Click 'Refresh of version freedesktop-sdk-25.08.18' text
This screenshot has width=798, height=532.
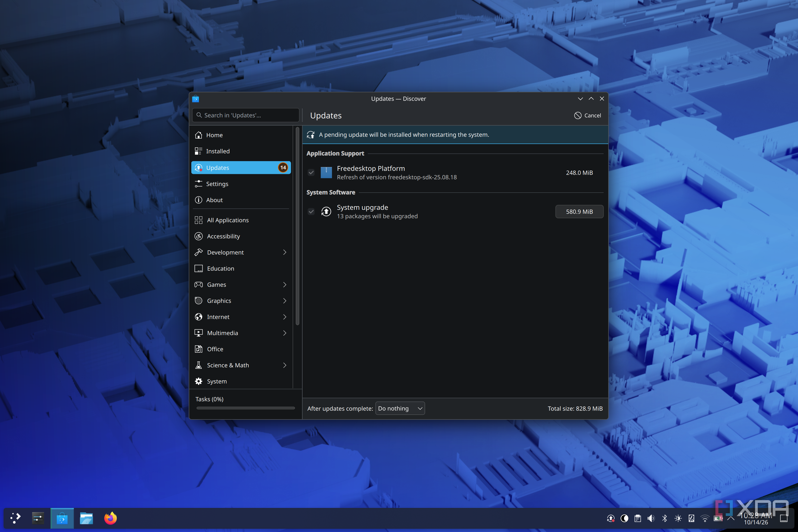pyautogui.click(x=397, y=178)
